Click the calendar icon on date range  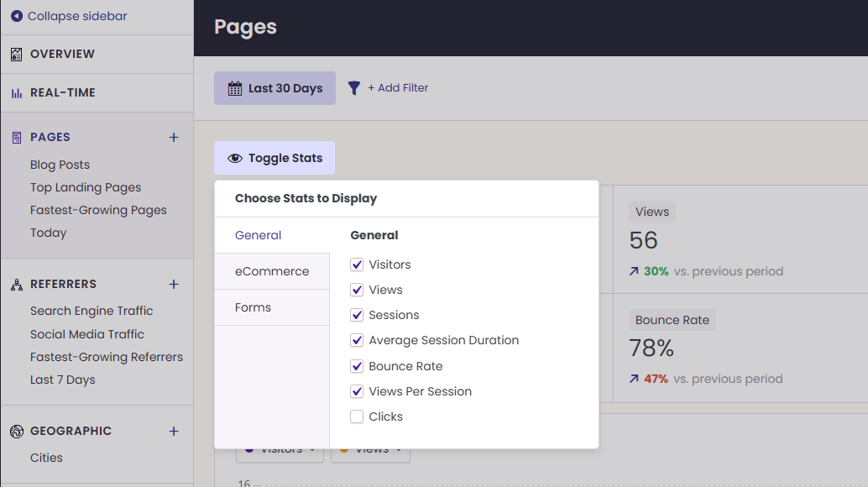click(235, 88)
